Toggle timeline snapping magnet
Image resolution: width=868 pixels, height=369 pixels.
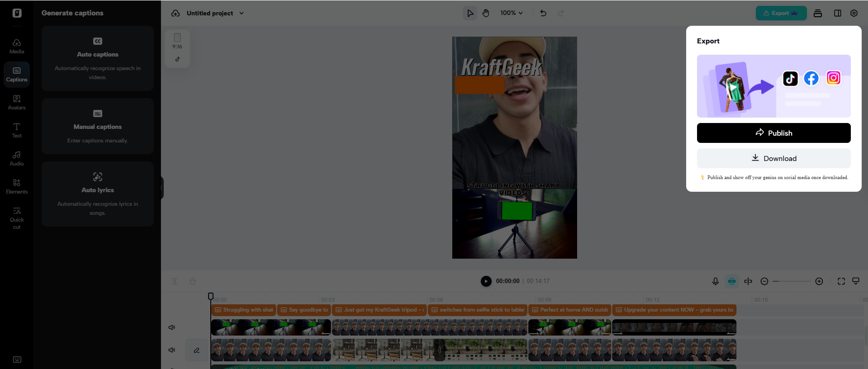coord(732,281)
